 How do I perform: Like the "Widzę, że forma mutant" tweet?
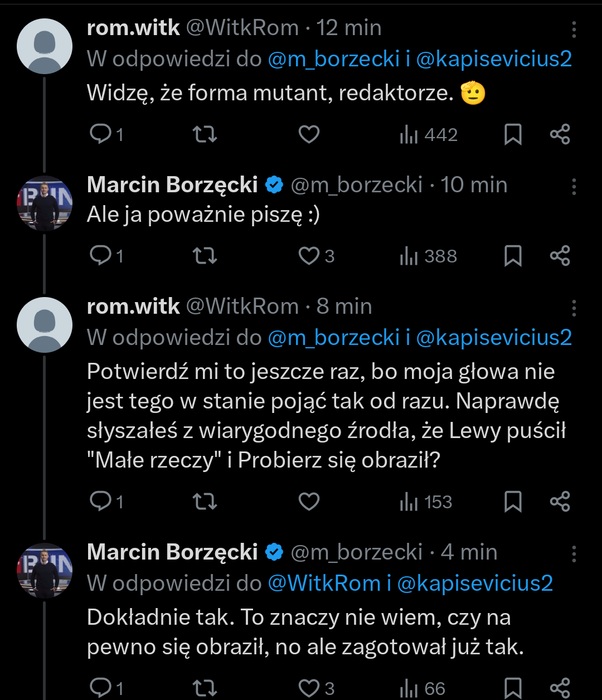point(309,134)
